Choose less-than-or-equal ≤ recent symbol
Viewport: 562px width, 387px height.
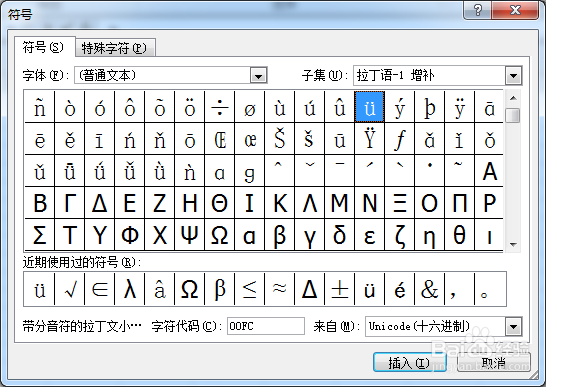[250, 289]
